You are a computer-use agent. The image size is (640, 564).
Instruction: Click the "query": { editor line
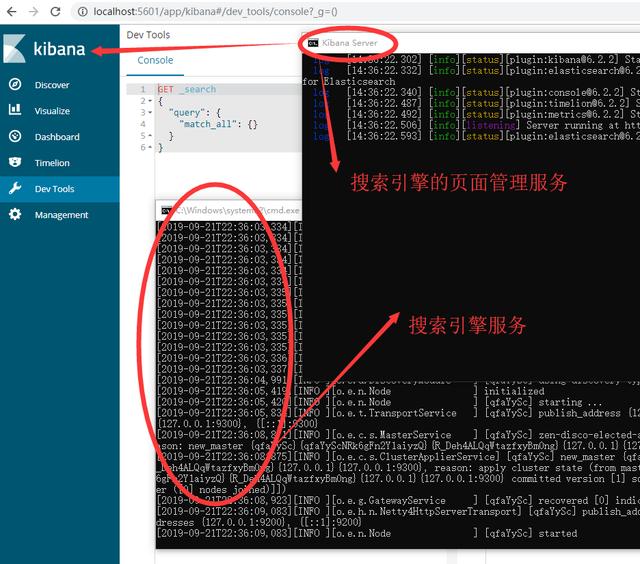coord(195,113)
